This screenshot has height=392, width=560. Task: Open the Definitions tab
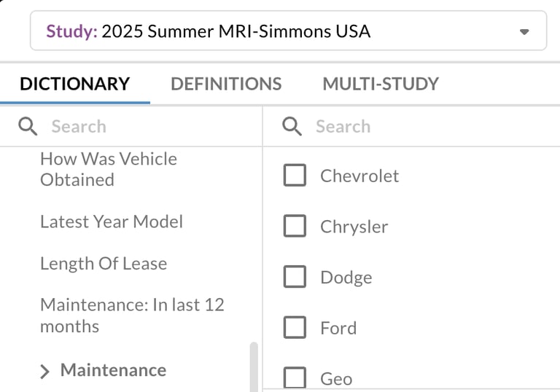[226, 84]
